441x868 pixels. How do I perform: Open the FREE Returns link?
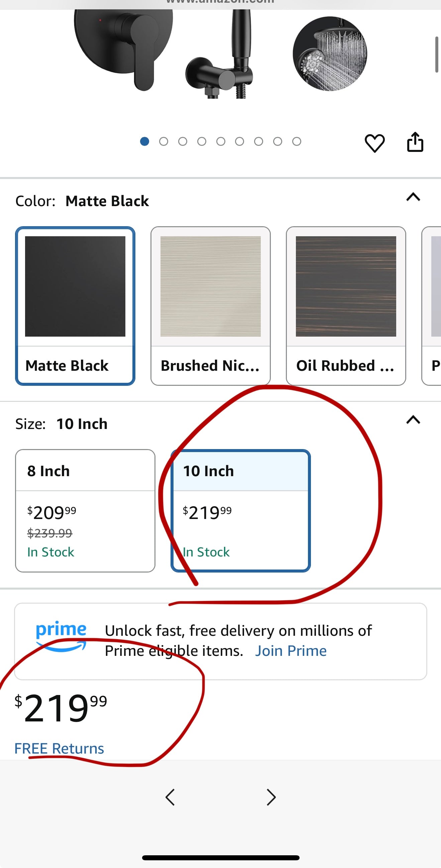pyautogui.click(x=59, y=749)
